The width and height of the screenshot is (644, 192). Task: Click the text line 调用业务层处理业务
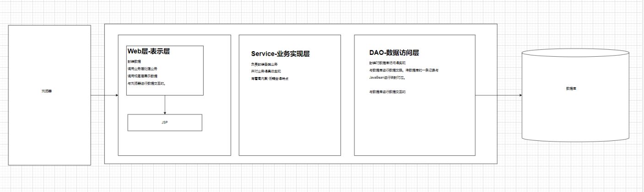click(x=142, y=69)
